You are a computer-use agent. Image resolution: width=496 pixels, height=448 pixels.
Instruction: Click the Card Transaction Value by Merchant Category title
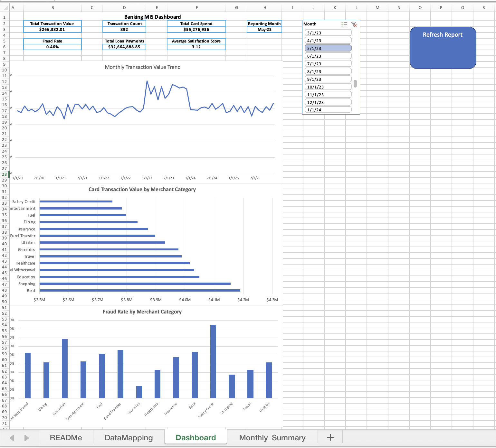(142, 189)
